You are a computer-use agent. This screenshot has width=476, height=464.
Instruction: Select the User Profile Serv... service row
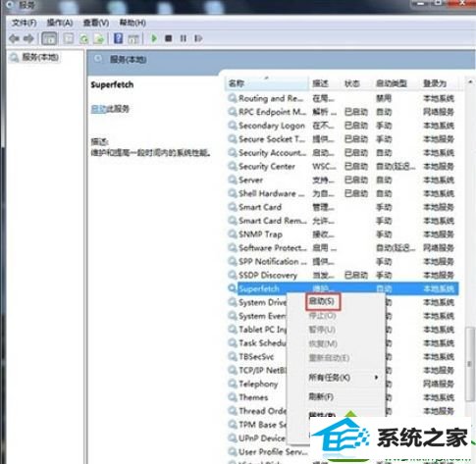click(x=268, y=452)
